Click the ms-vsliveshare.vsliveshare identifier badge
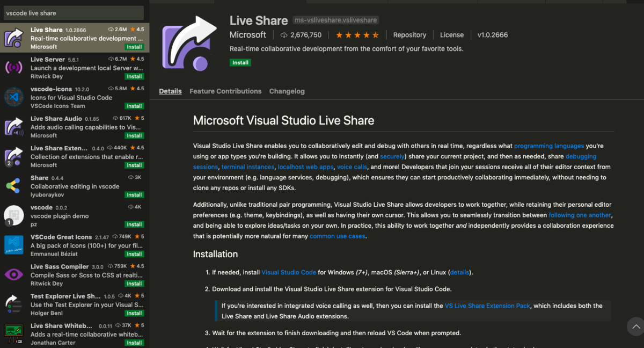 (x=336, y=20)
